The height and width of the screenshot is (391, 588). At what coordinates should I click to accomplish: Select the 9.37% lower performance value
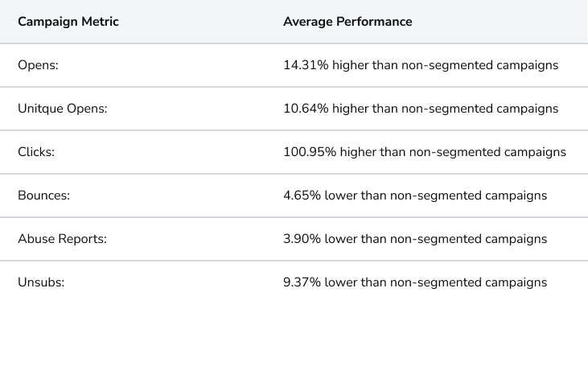(x=415, y=282)
